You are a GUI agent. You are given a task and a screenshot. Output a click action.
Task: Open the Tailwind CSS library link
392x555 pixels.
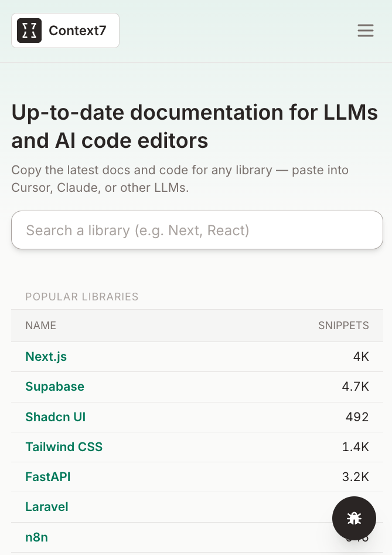64,446
